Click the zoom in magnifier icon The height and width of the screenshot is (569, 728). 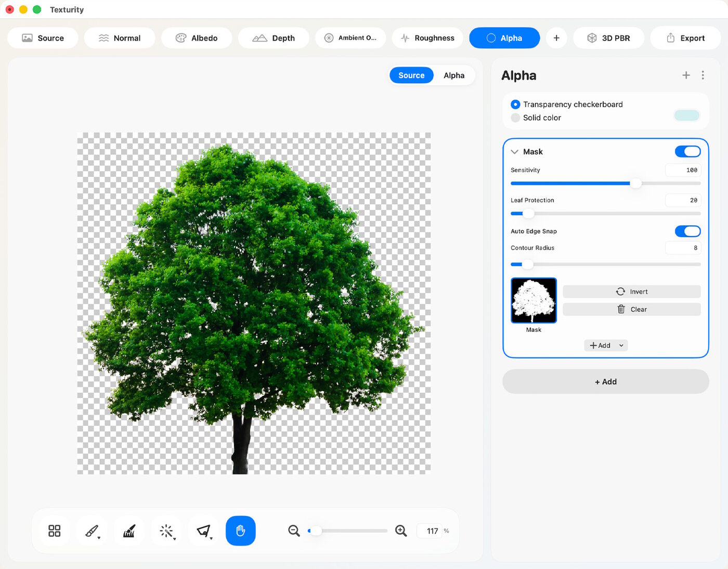point(401,531)
